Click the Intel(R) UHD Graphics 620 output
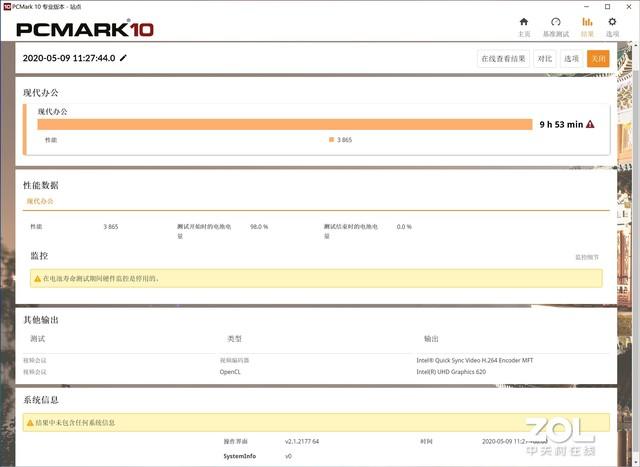Viewport: 640px width, 467px height. coord(451,372)
